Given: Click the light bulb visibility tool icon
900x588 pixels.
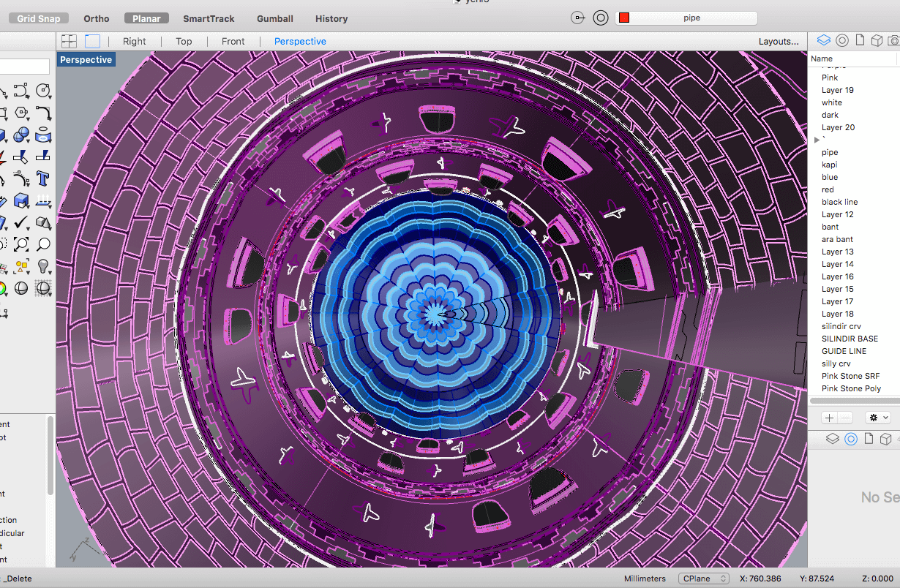Looking at the screenshot, I should [43, 266].
